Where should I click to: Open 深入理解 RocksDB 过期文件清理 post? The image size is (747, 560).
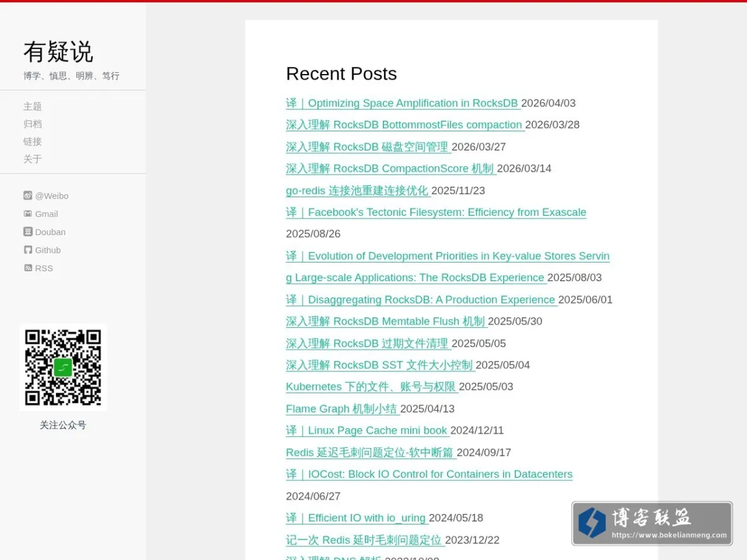coord(367,343)
